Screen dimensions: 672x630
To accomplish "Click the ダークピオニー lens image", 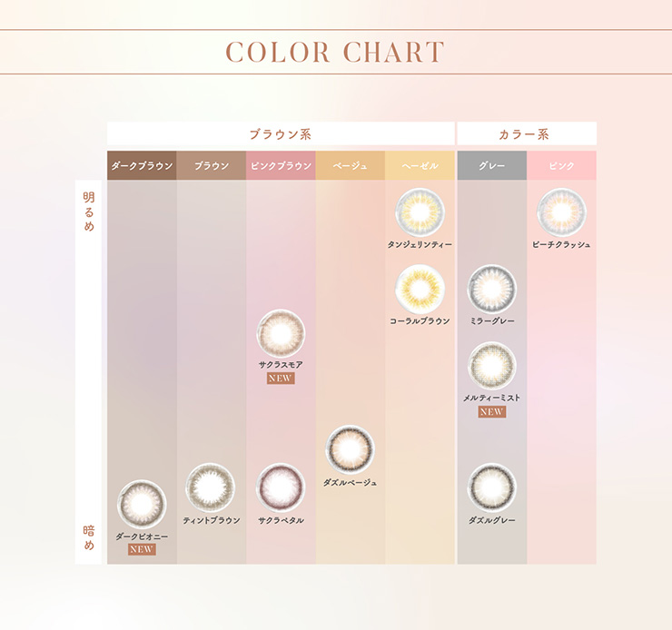I will 142,504.
